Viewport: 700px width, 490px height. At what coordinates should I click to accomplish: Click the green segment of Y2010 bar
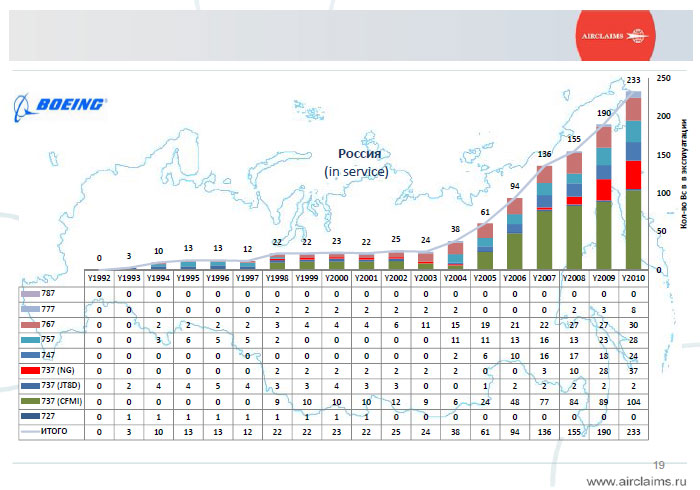pyautogui.click(x=633, y=229)
